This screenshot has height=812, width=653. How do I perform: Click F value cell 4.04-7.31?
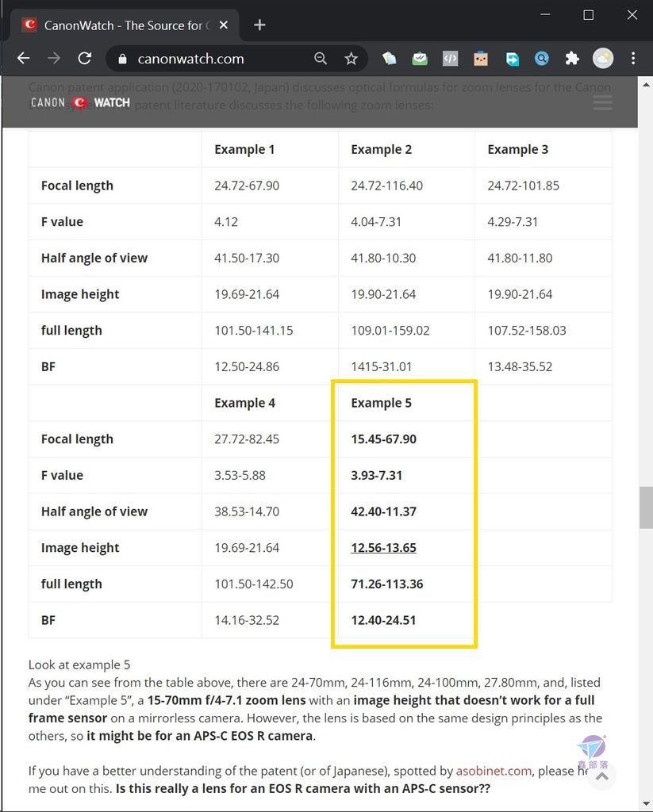(376, 222)
